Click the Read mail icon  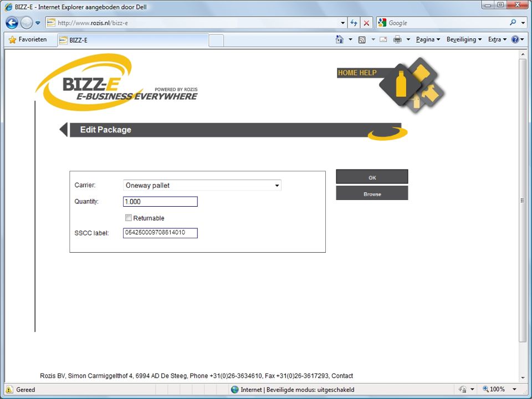[383, 39]
